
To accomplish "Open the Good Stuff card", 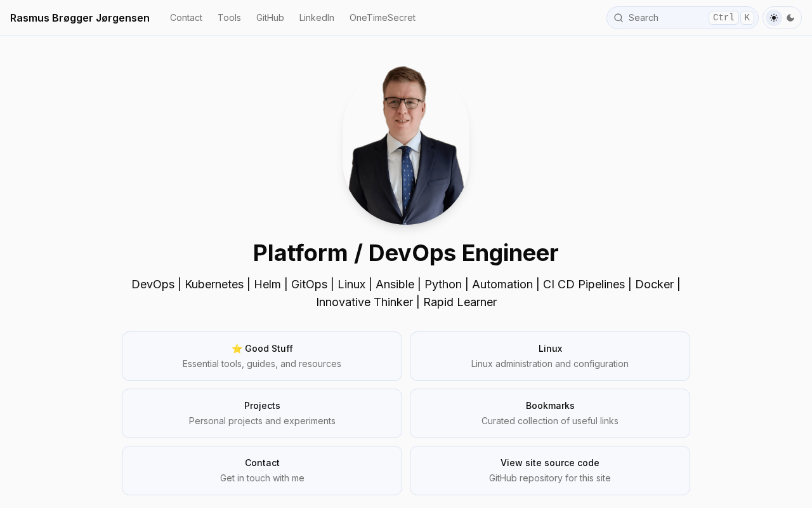I will (262, 356).
